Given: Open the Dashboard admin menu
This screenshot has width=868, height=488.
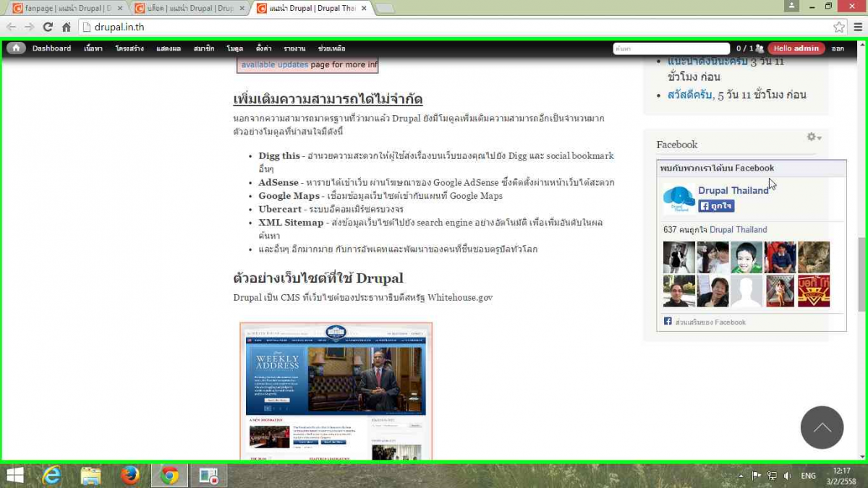Looking at the screenshot, I should point(51,48).
